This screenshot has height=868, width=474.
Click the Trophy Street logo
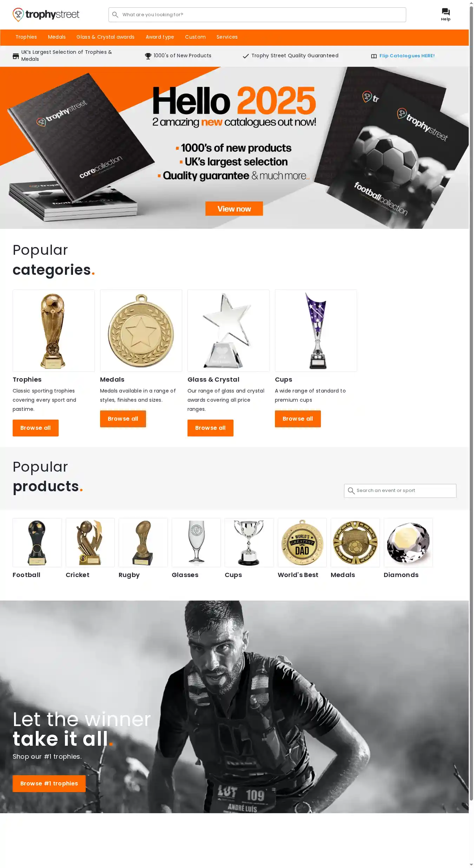(x=46, y=15)
